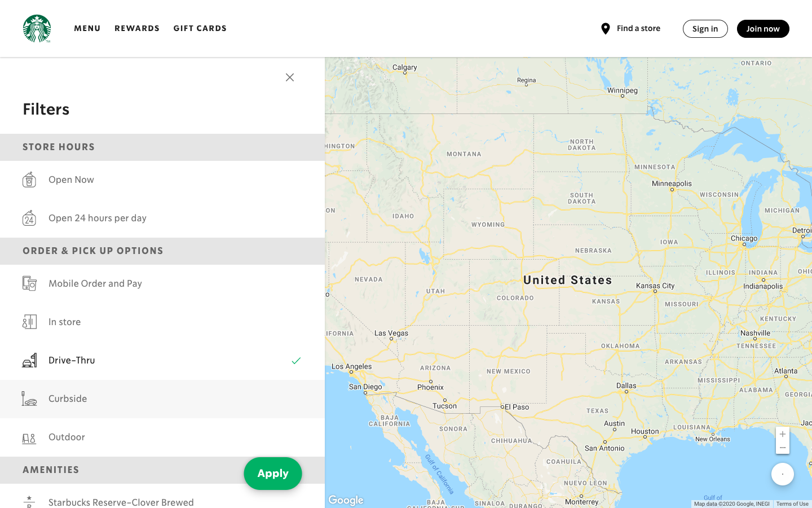Click the Join now button
This screenshot has height=508, width=812.
[763, 29]
